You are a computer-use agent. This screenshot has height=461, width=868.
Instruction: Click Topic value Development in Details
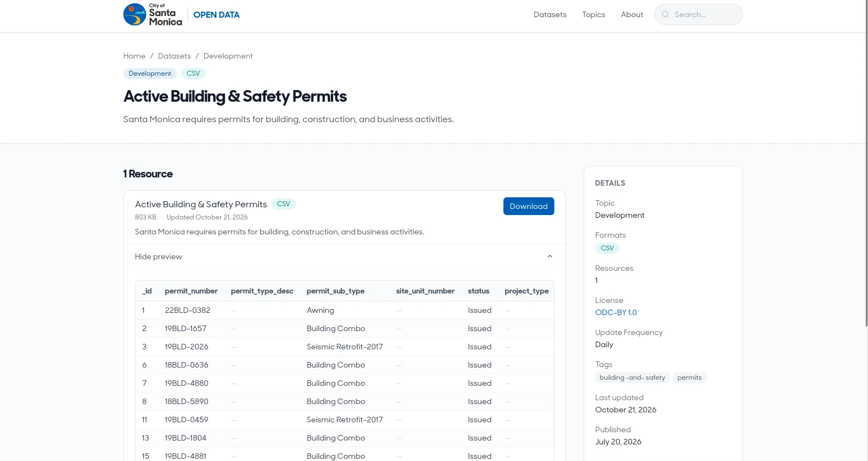[620, 215]
